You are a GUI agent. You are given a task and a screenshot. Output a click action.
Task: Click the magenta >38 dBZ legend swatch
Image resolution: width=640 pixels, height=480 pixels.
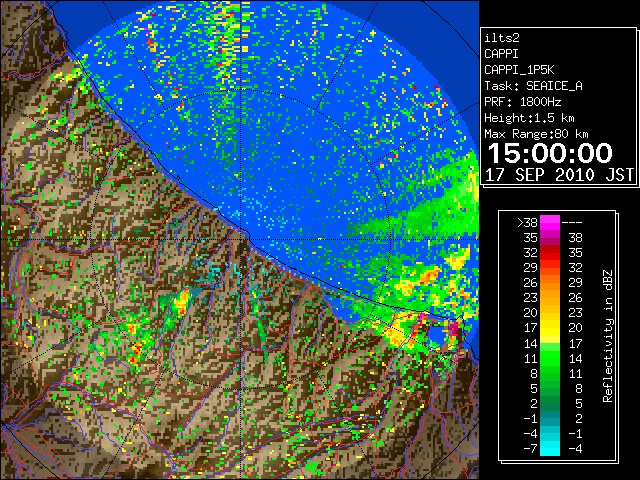coord(550,222)
